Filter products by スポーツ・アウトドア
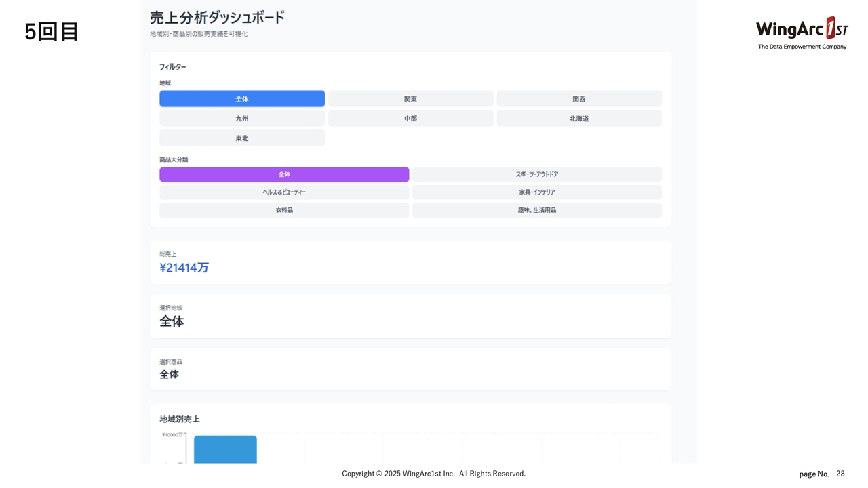Viewport: 868px width, 488px height. [536, 174]
